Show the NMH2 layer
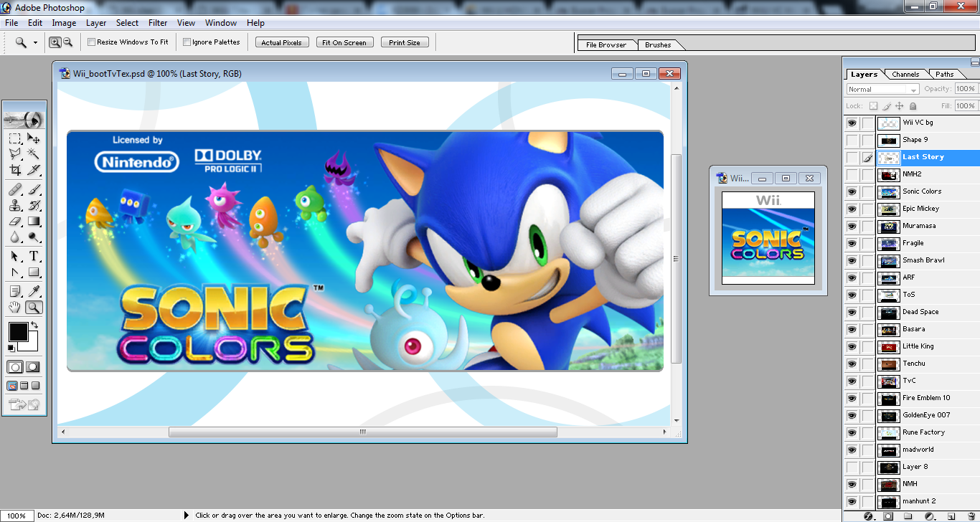Viewport: 980px width, 522px height. tap(852, 174)
